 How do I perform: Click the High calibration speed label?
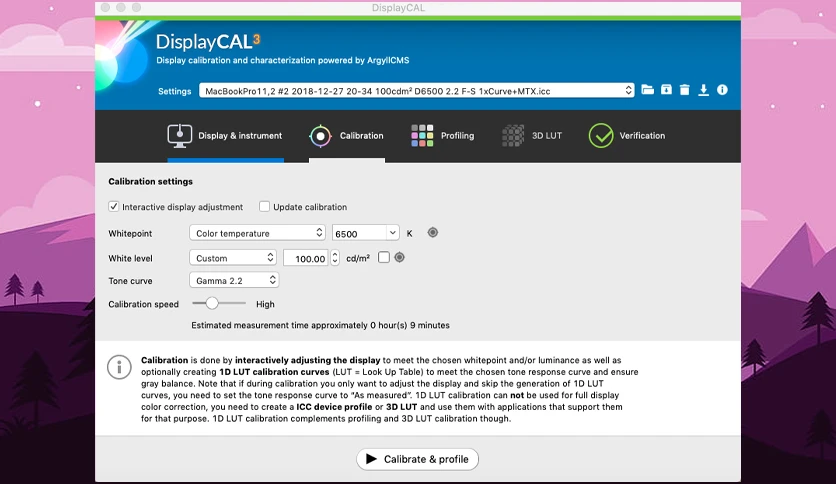click(265, 304)
